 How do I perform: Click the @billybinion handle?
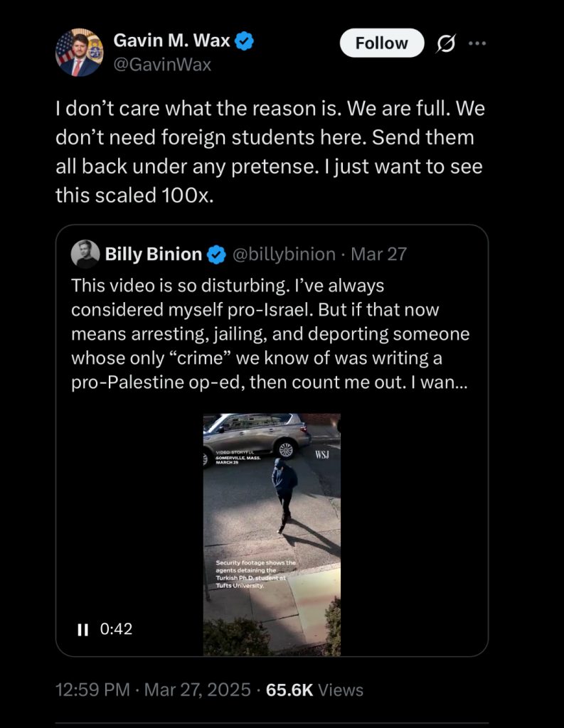pos(284,254)
